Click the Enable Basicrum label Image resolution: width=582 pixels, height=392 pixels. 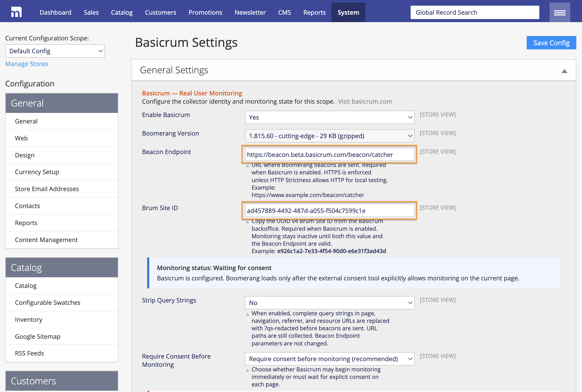point(166,115)
